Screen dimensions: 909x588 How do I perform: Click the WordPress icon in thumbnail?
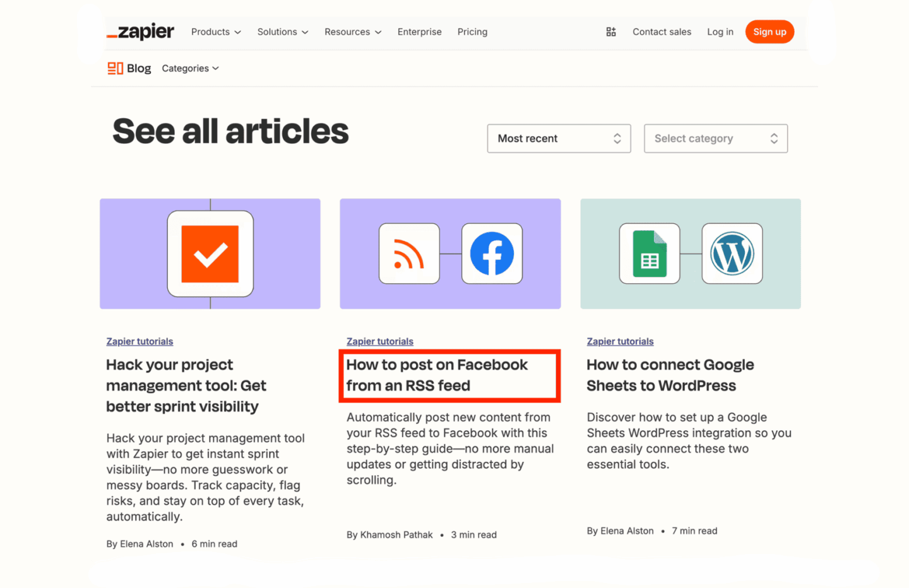click(x=732, y=254)
